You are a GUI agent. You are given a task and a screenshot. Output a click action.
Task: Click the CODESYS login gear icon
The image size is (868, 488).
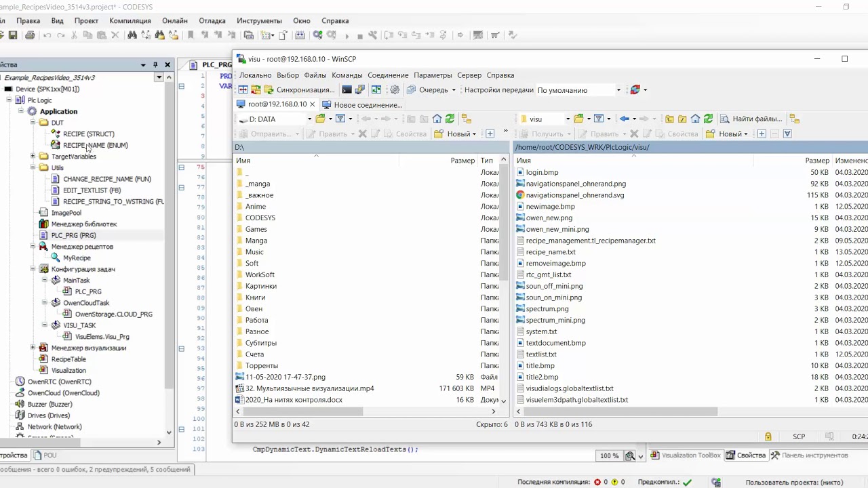[317, 35]
